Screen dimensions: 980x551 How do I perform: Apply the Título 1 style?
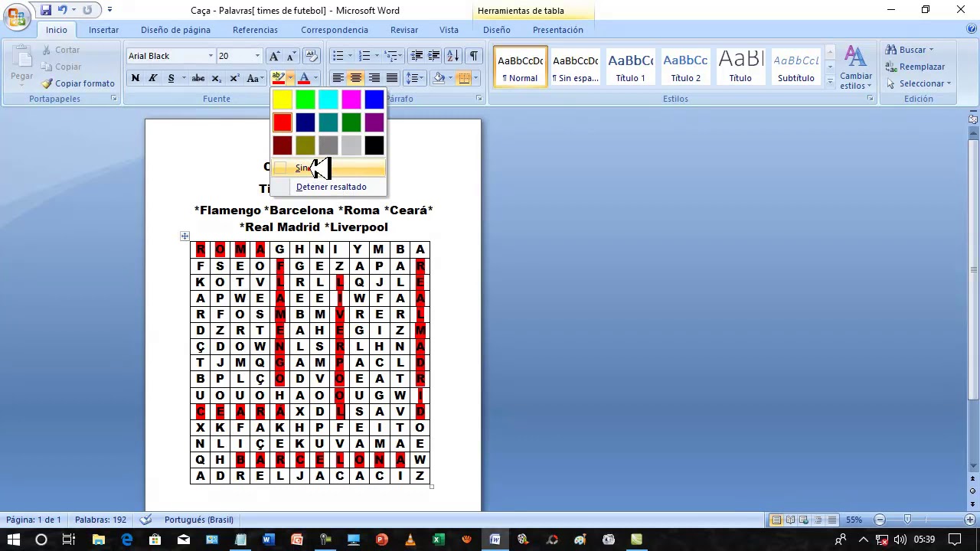click(631, 67)
